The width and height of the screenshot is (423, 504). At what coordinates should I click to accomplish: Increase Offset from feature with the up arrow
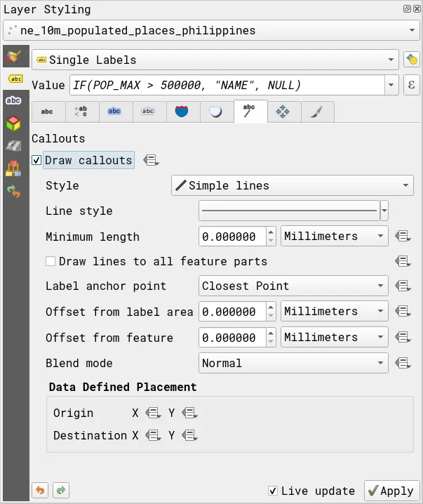point(271,333)
